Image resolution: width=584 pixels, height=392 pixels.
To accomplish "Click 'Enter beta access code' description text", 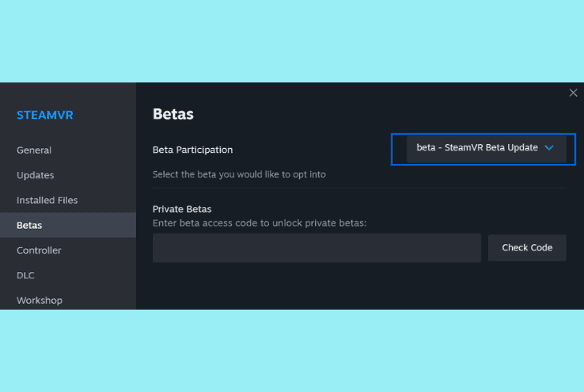I will tap(259, 223).
